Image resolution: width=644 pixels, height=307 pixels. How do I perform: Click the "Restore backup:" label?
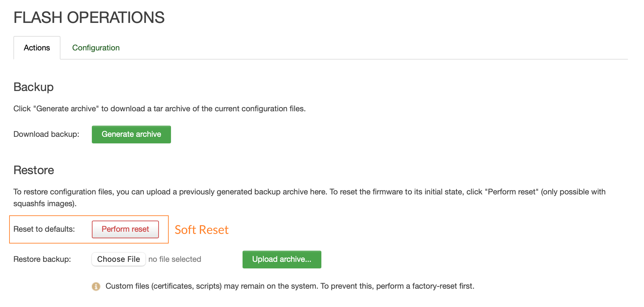coord(42,259)
